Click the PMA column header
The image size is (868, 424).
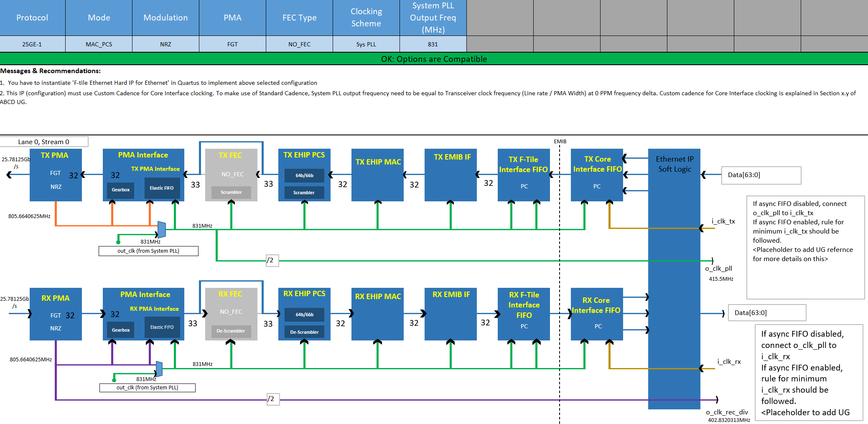232,18
